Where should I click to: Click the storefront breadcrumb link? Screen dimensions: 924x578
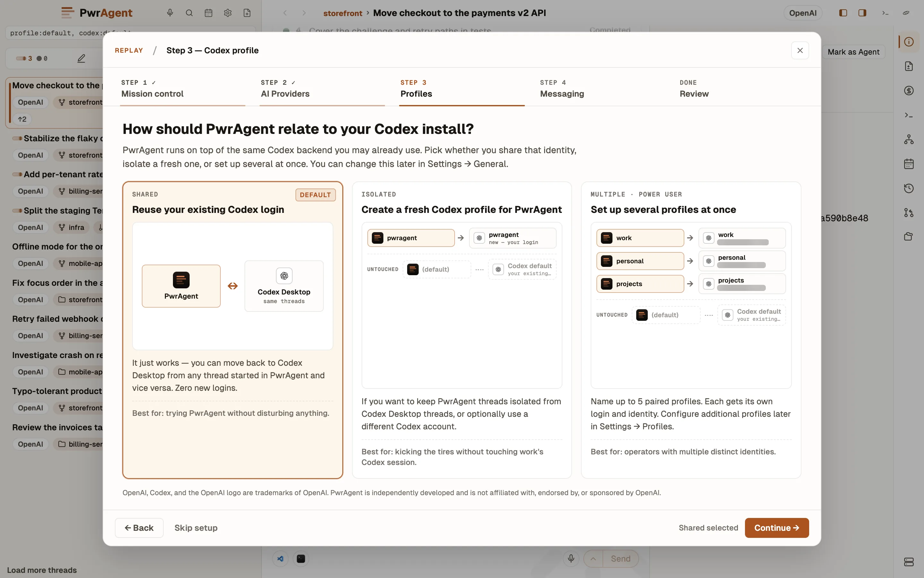point(343,13)
